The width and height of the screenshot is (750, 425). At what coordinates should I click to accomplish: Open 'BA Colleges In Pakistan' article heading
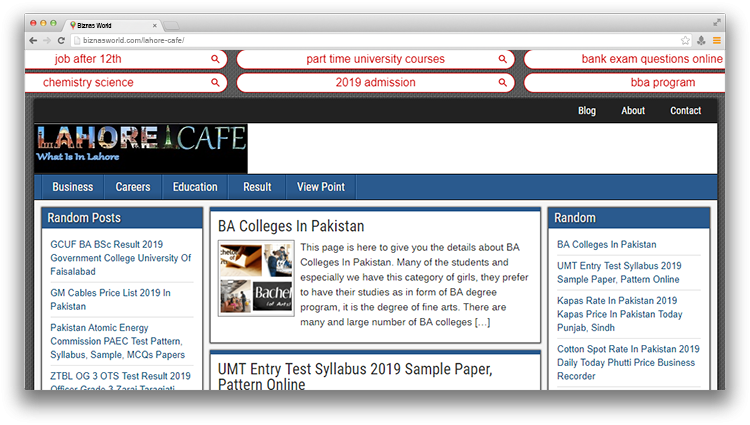click(x=291, y=226)
